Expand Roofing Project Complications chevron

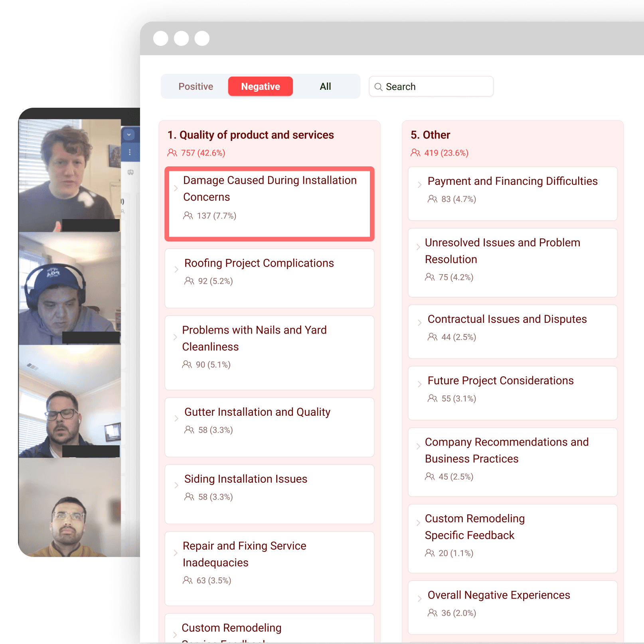176,270
